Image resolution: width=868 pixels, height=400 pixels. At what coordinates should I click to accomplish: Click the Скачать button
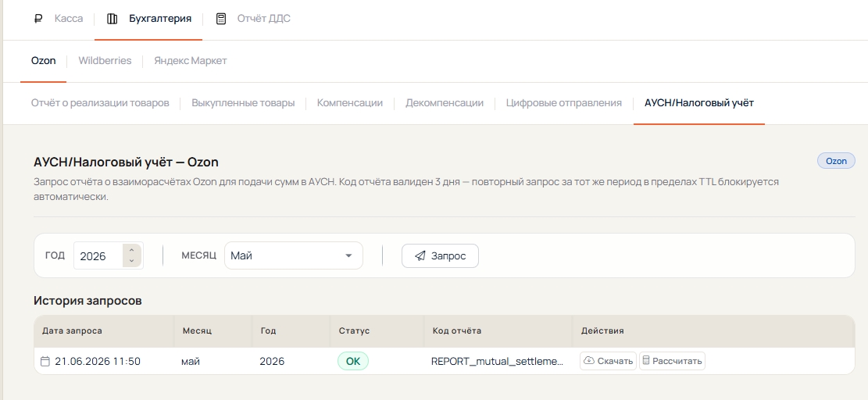pos(609,361)
